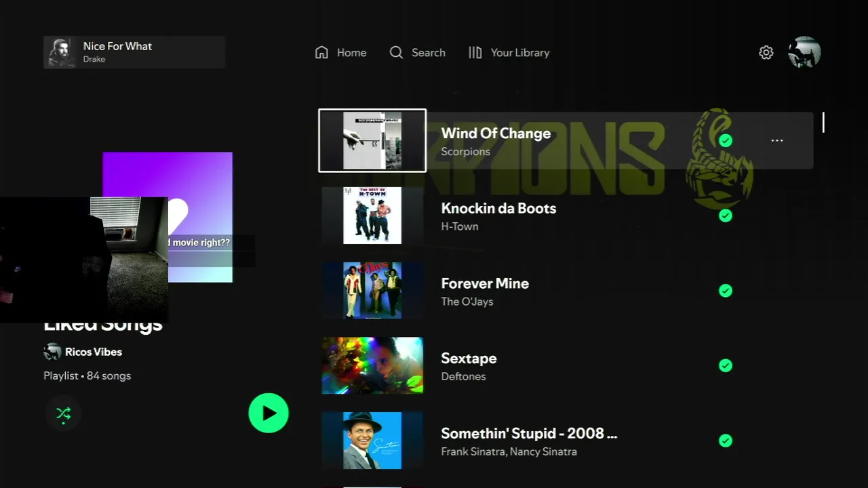The height and width of the screenshot is (488, 868).
Task: Click the Ricos Vibes small avatar
Action: point(52,352)
